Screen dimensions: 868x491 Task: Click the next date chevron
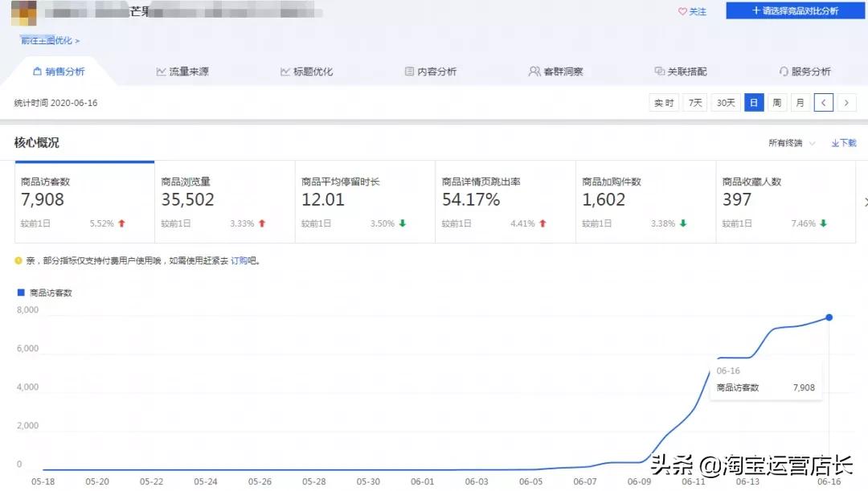846,102
